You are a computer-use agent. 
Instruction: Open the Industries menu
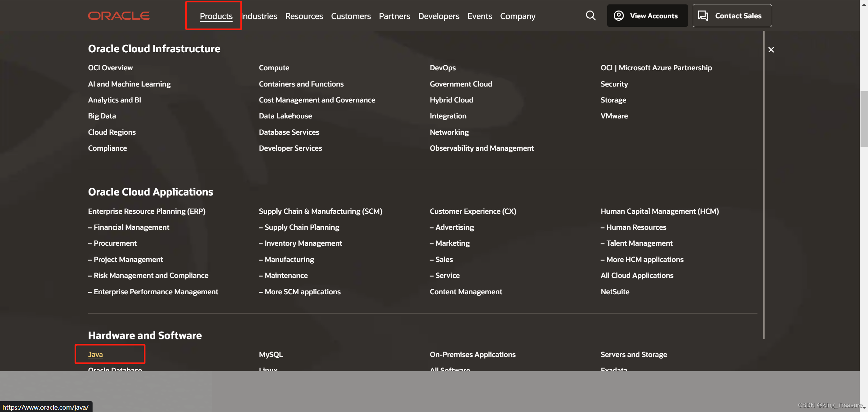tap(259, 16)
